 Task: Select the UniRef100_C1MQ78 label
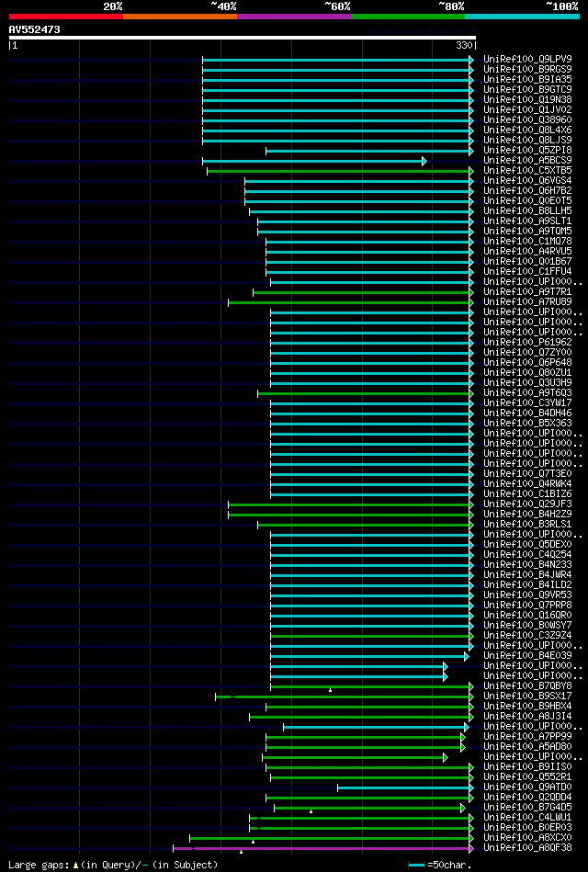point(527,242)
